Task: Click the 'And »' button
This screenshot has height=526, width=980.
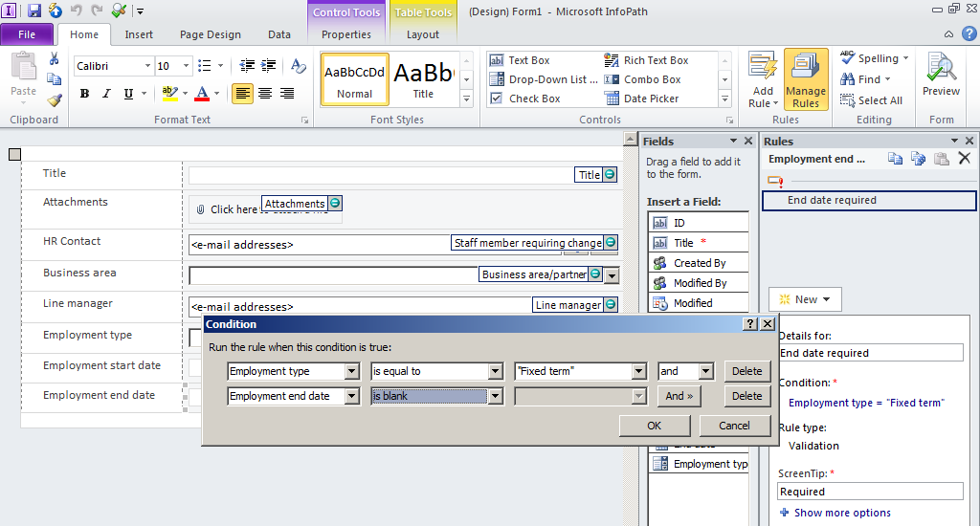Action: pyautogui.click(x=679, y=396)
